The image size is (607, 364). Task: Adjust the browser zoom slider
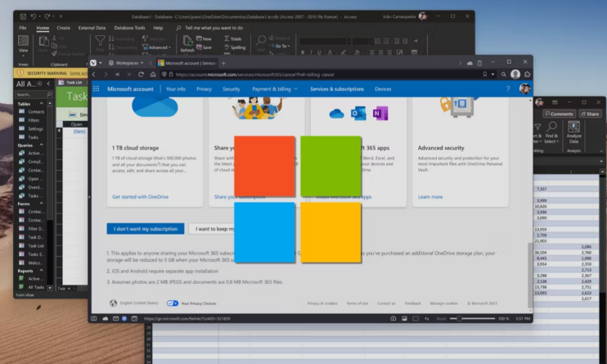(x=472, y=318)
